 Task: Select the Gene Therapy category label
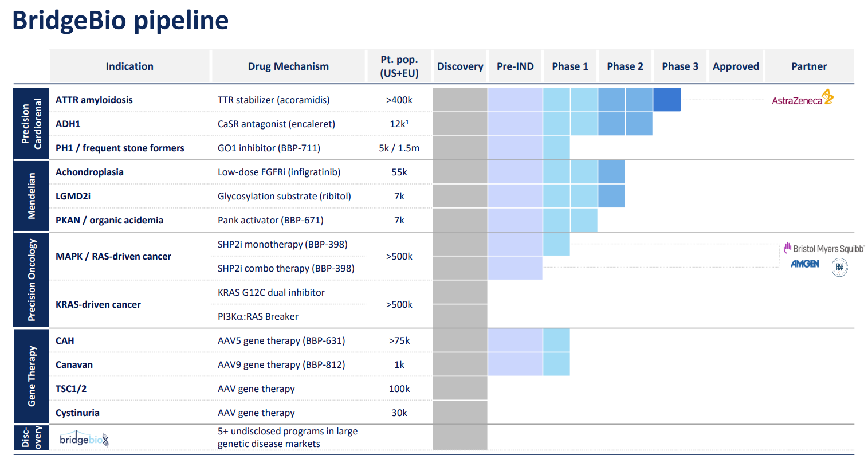(x=31, y=376)
